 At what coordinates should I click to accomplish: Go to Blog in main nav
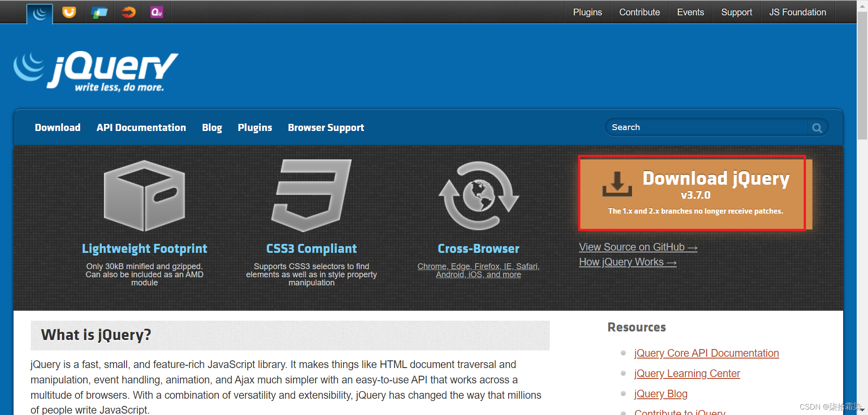pyautogui.click(x=212, y=128)
